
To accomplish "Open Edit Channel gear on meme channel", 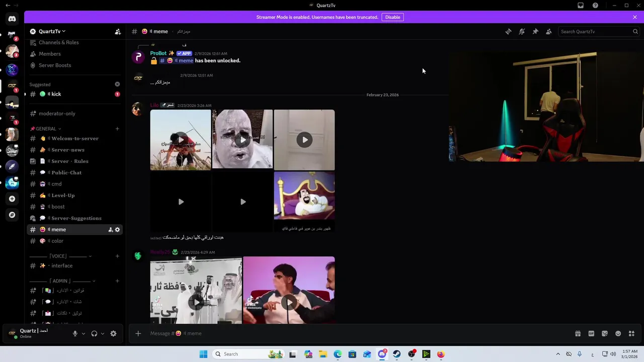I will tap(117, 230).
